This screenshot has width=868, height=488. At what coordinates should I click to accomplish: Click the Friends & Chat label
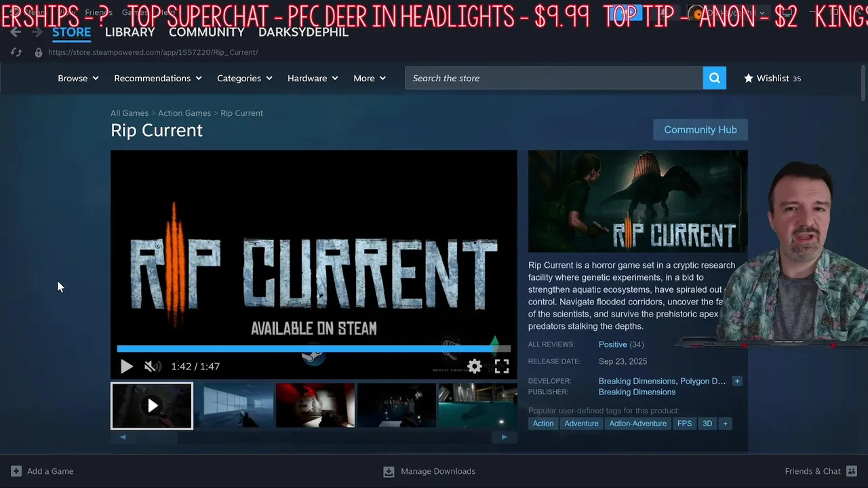point(812,471)
